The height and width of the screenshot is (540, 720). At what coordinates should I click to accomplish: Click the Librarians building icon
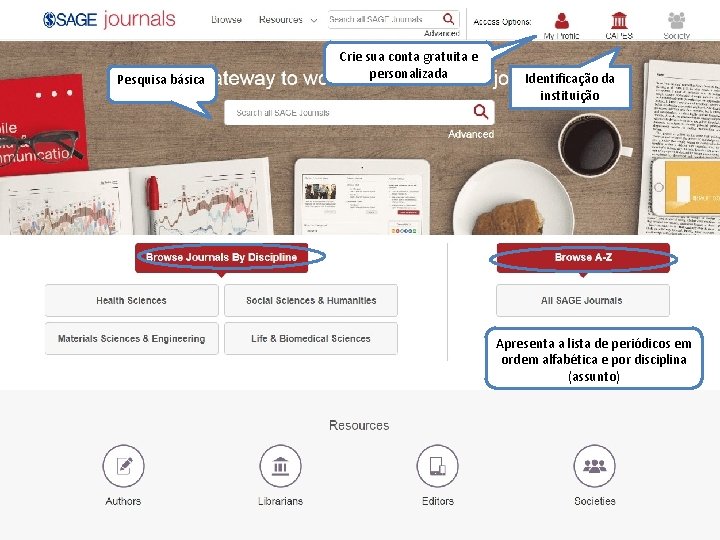coord(280,466)
